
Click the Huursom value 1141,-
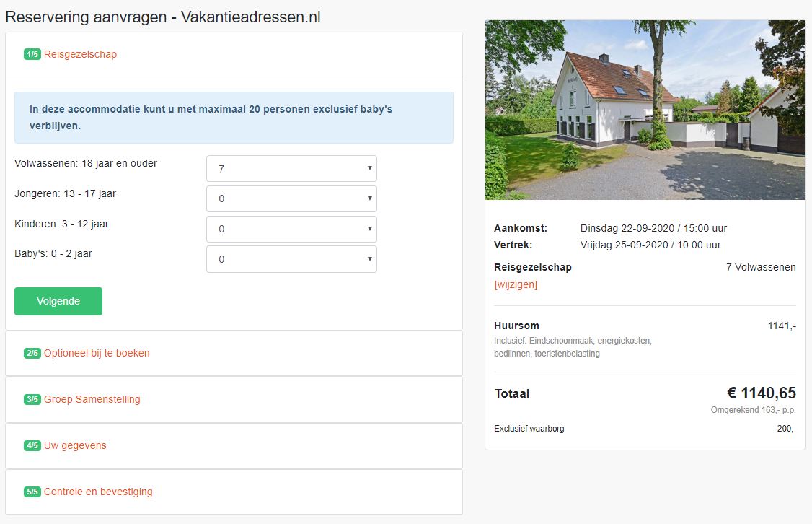tap(782, 326)
